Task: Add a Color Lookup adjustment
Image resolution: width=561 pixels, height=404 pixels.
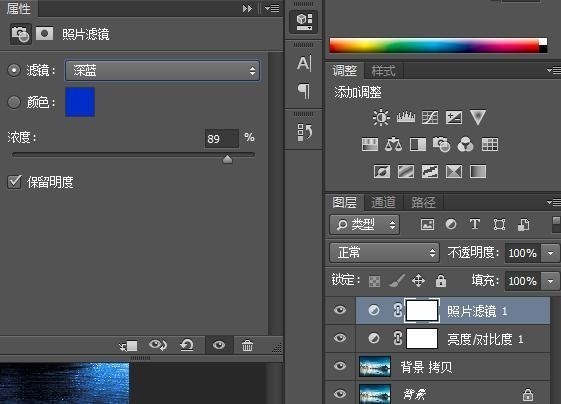Action: (490, 145)
